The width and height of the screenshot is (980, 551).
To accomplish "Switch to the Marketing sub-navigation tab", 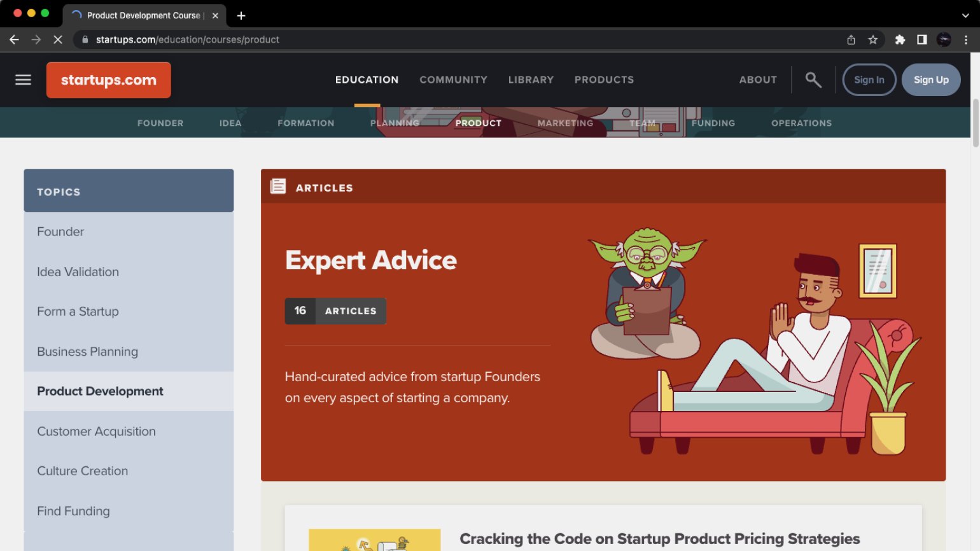I will click(x=565, y=123).
